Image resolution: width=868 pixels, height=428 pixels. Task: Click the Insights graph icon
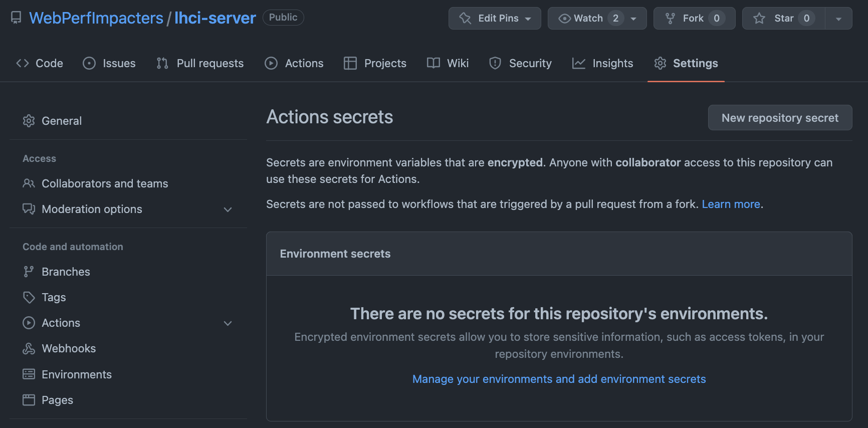(x=579, y=63)
